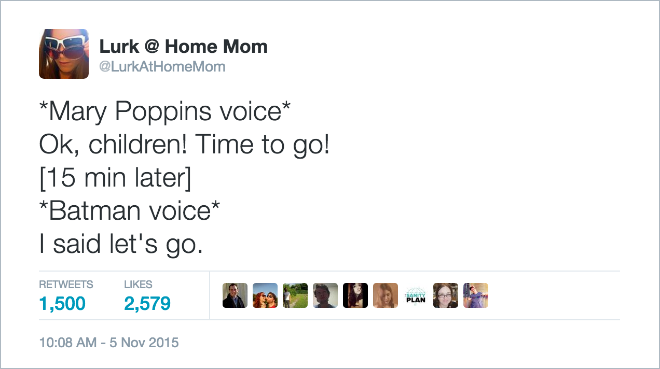Open the 10:08 AM - 5 Nov 2015 timestamp
Screen dimensions: 660x369
(109, 342)
